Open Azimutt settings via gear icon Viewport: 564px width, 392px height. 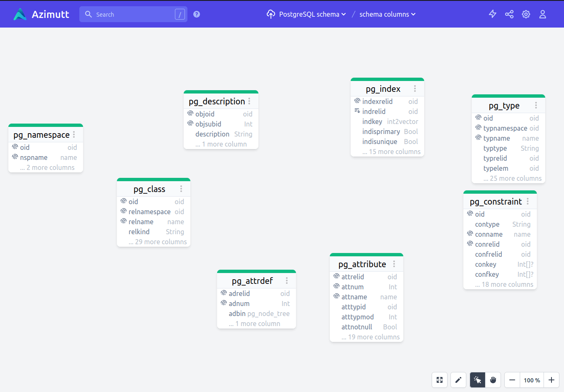[x=526, y=14]
